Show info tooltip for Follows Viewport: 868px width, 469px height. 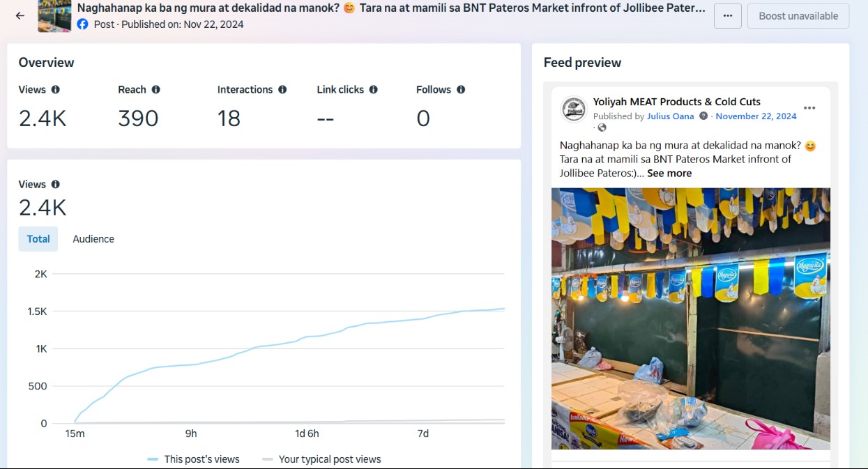coord(461,90)
